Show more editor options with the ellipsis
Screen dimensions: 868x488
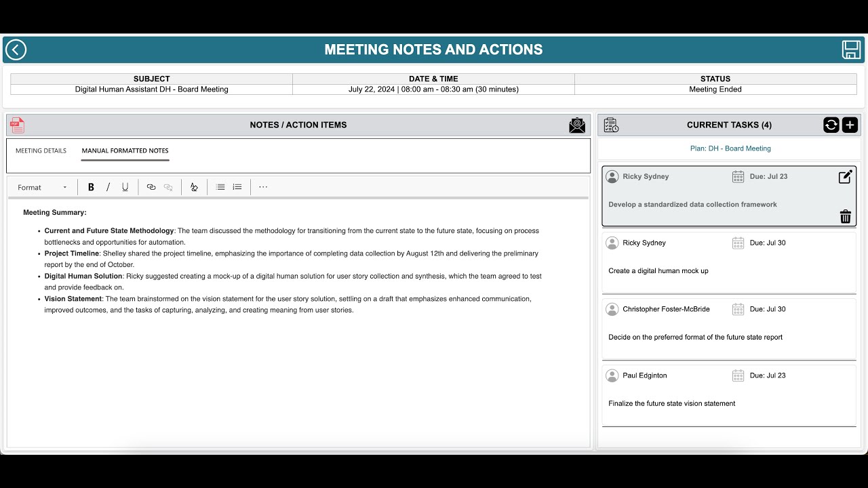pos(263,187)
